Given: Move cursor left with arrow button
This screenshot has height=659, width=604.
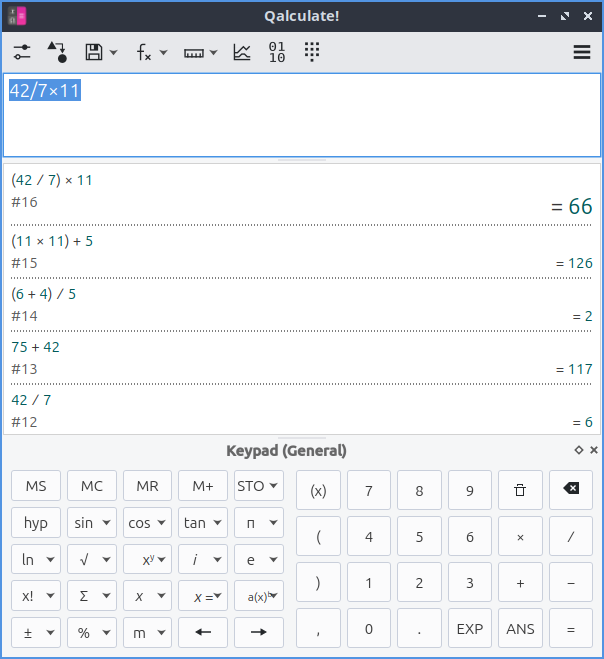Looking at the screenshot, I should 203,632.
